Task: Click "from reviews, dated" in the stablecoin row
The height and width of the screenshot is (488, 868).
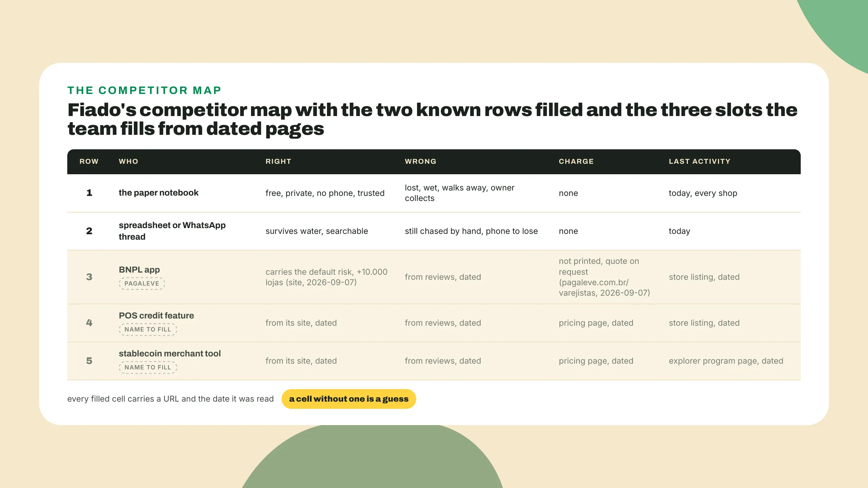Action: click(x=443, y=361)
